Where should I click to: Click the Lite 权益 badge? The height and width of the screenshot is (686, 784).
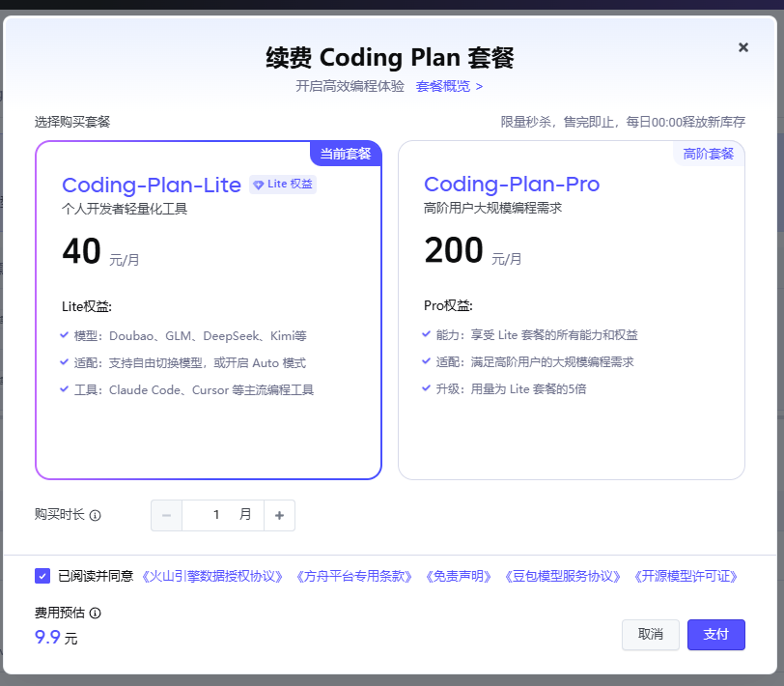(x=283, y=185)
